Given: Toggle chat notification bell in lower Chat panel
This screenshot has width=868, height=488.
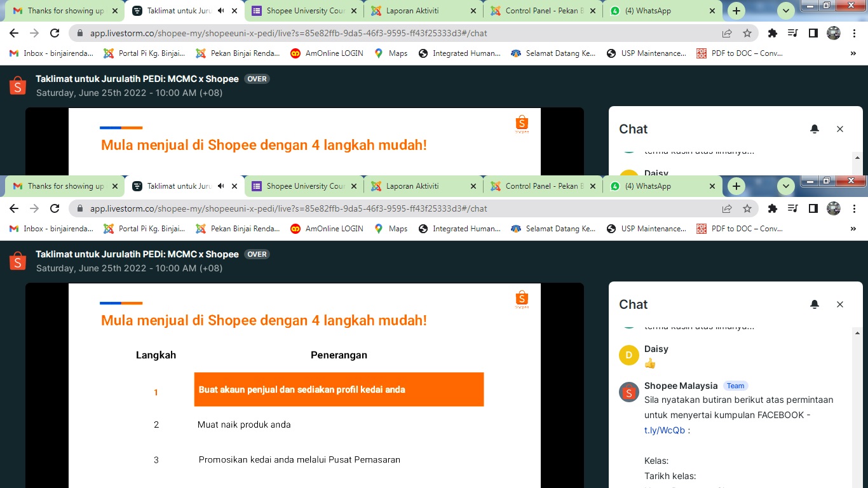Looking at the screenshot, I should [815, 305].
